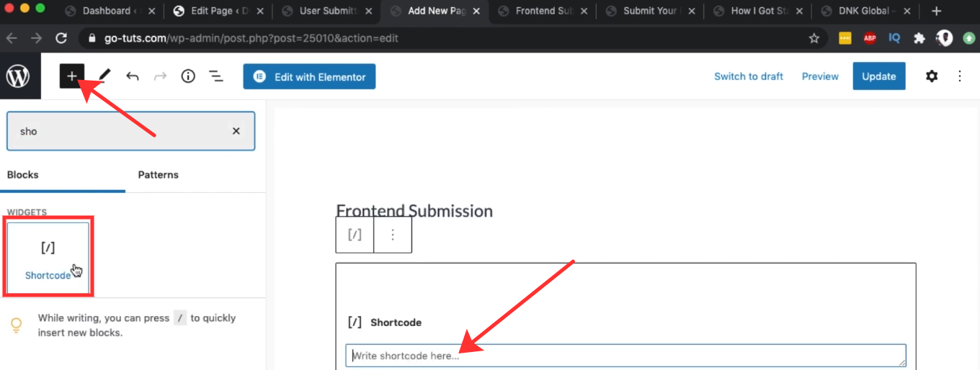The width and height of the screenshot is (980, 370).
Task: Open the list view outline icon
Action: pos(215,76)
